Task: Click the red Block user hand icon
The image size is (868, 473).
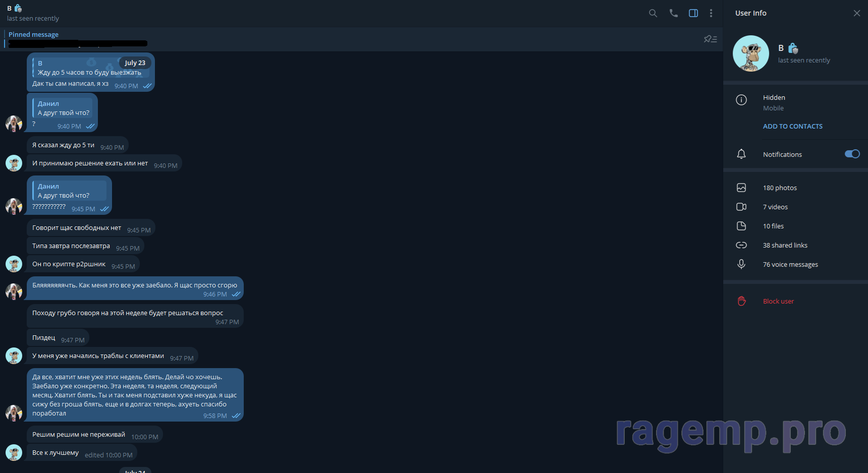Action: click(x=741, y=301)
